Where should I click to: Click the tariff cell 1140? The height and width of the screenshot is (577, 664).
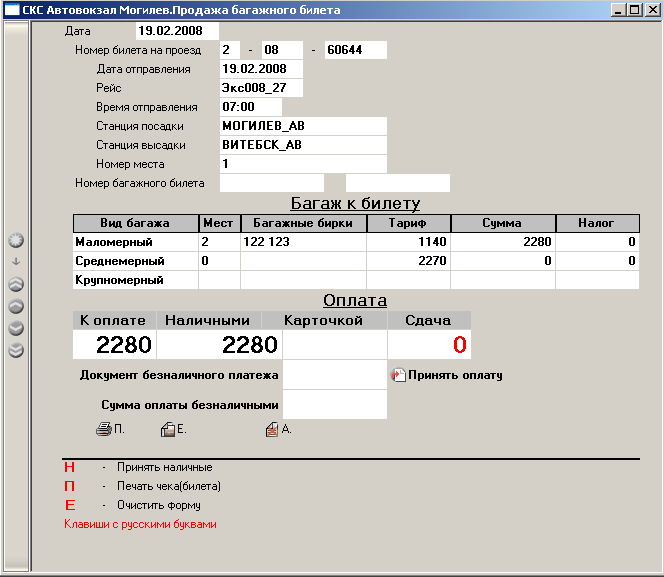coord(408,242)
